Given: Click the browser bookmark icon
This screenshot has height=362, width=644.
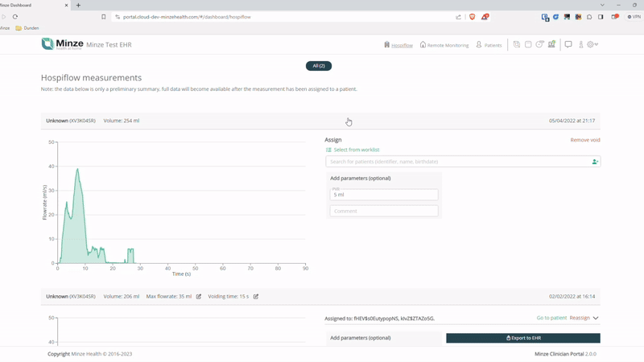Looking at the screenshot, I should (x=104, y=17).
